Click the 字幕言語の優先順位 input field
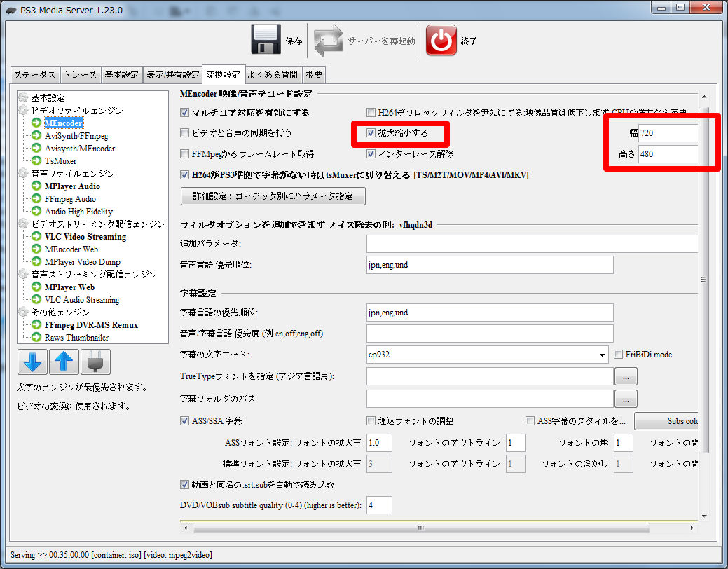Screen dimensions: 728x569 490,313
